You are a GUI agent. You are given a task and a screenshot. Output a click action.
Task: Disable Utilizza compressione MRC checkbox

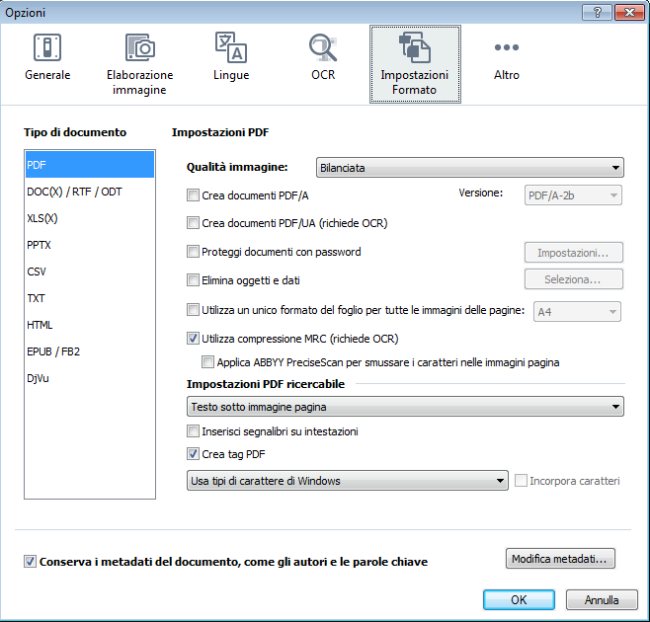tap(194, 339)
